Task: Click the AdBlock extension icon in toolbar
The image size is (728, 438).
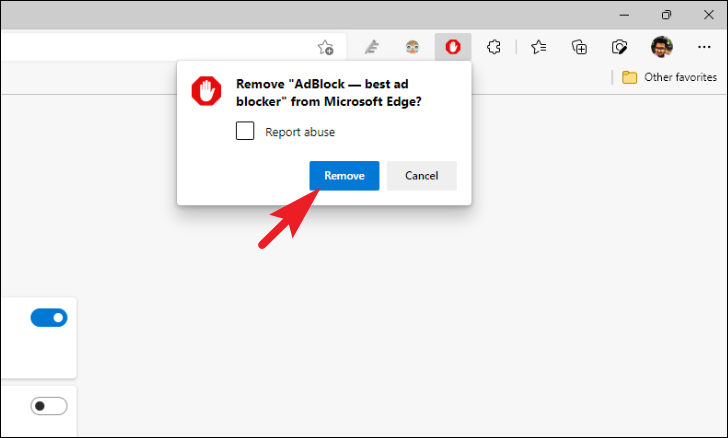Action: tap(453, 47)
